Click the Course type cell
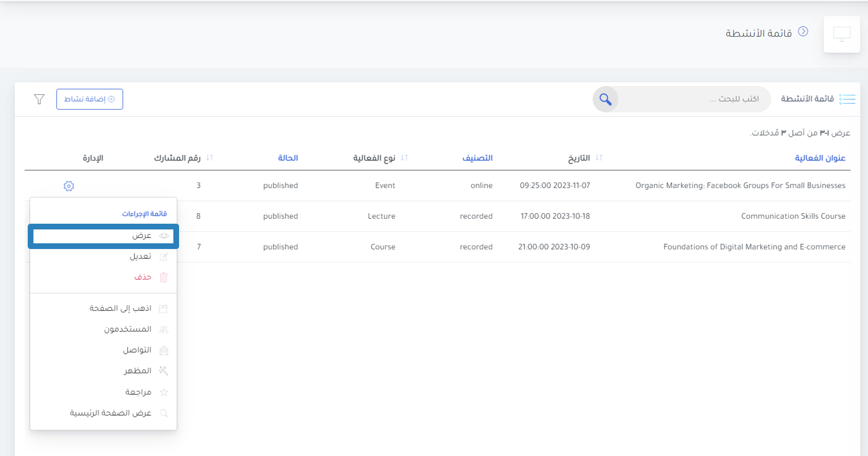 coord(383,247)
